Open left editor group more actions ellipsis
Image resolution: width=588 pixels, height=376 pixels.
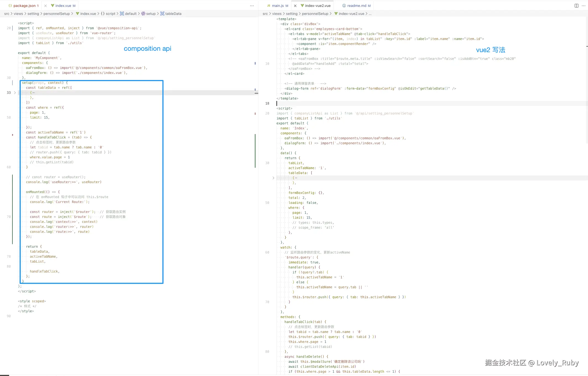click(252, 6)
